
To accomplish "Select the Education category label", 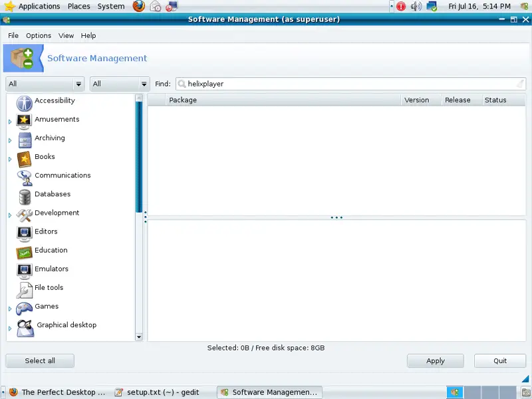I will point(51,250).
